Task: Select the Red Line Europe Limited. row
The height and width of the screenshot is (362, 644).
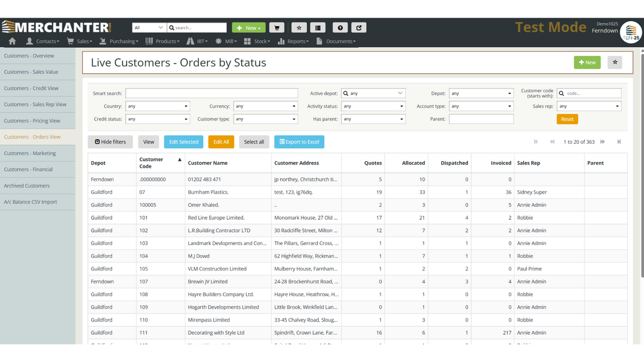Action: click(x=357, y=218)
